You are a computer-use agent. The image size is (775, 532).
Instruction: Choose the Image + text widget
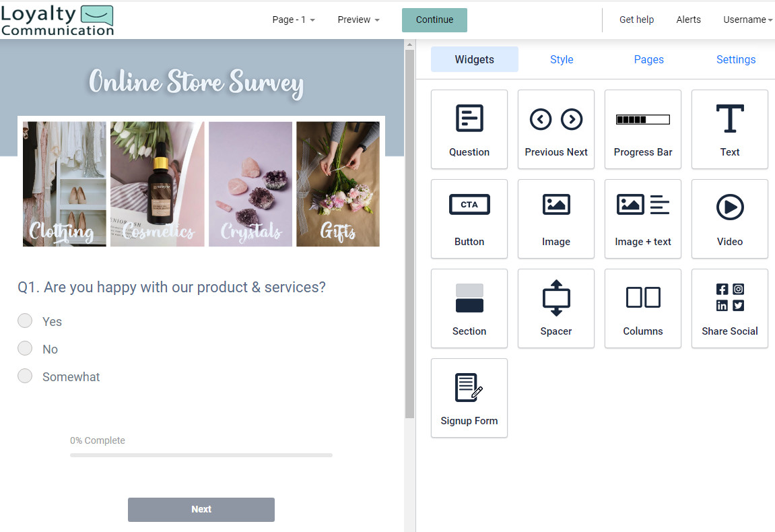(642, 219)
